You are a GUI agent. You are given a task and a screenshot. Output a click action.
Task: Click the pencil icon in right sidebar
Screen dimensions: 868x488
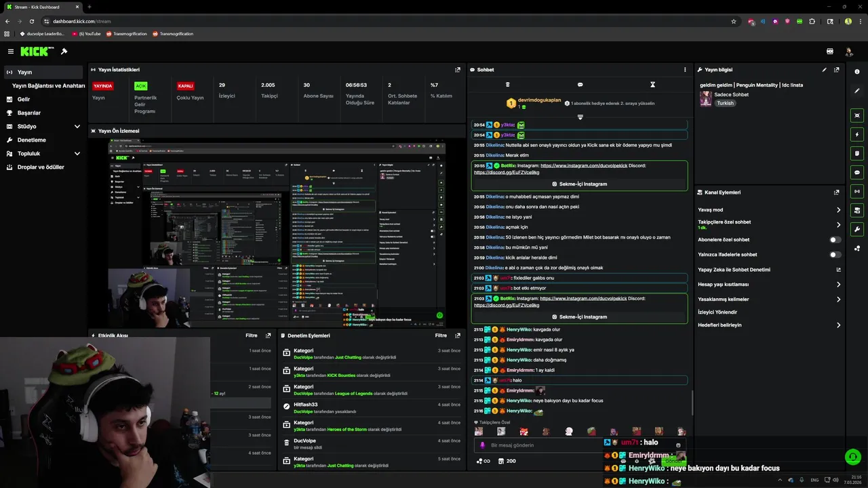coord(857,91)
